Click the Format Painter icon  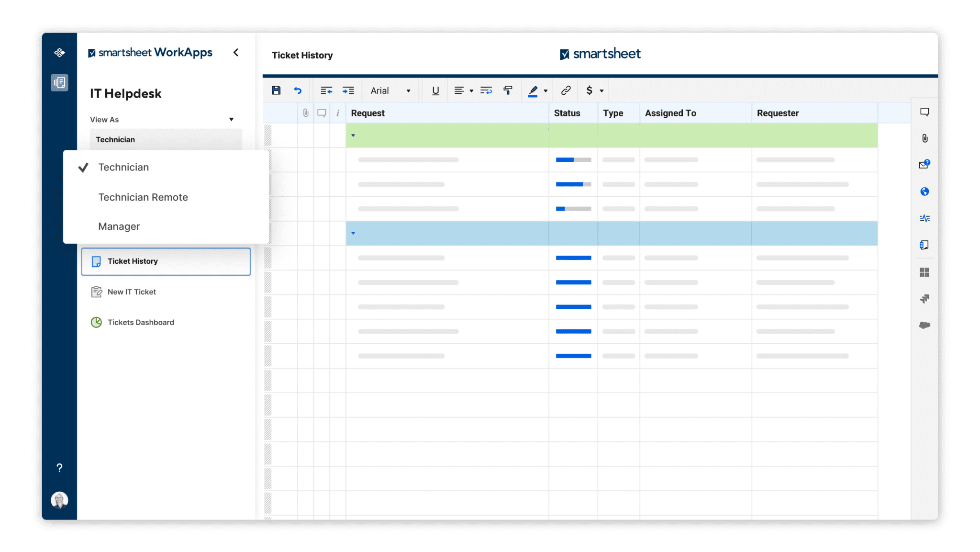(x=508, y=90)
